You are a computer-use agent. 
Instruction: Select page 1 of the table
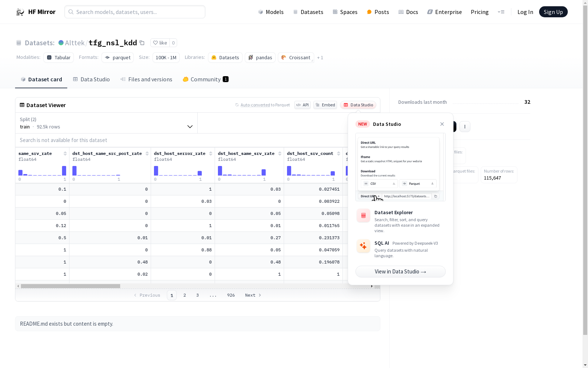coord(172,295)
